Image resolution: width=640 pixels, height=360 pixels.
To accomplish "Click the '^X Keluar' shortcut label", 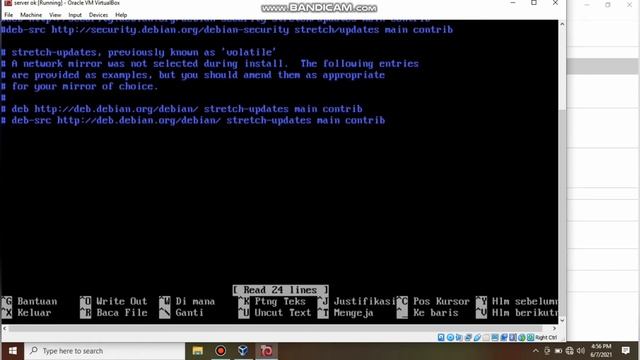I will coord(27,313).
